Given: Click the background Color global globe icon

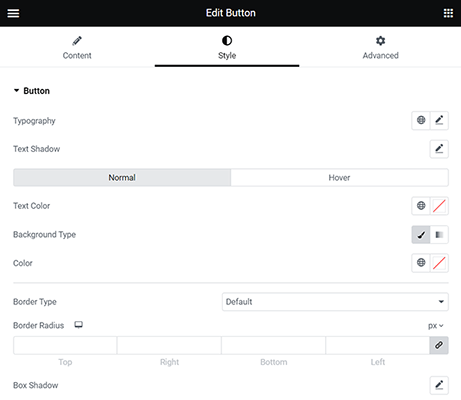Looking at the screenshot, I should [x=421, y=263].
